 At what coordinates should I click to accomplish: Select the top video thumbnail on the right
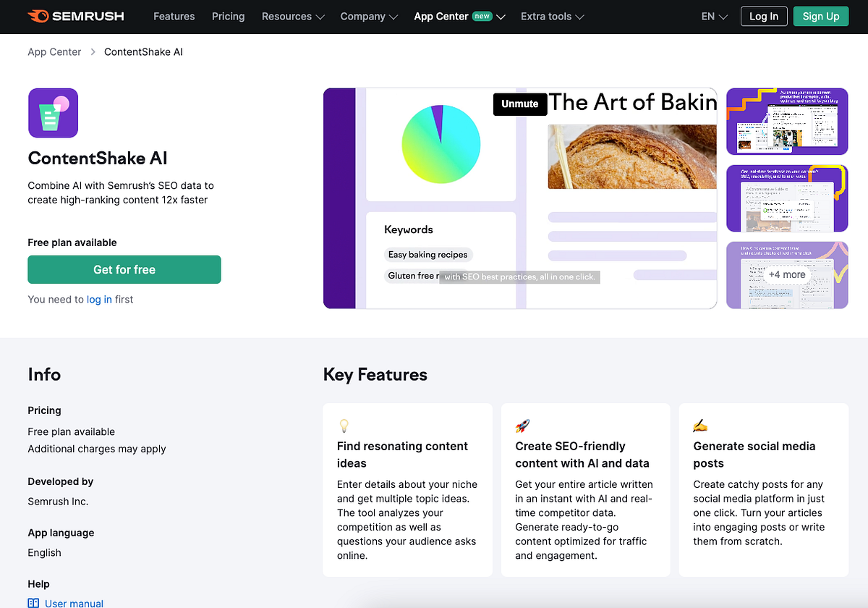point(787,122)
